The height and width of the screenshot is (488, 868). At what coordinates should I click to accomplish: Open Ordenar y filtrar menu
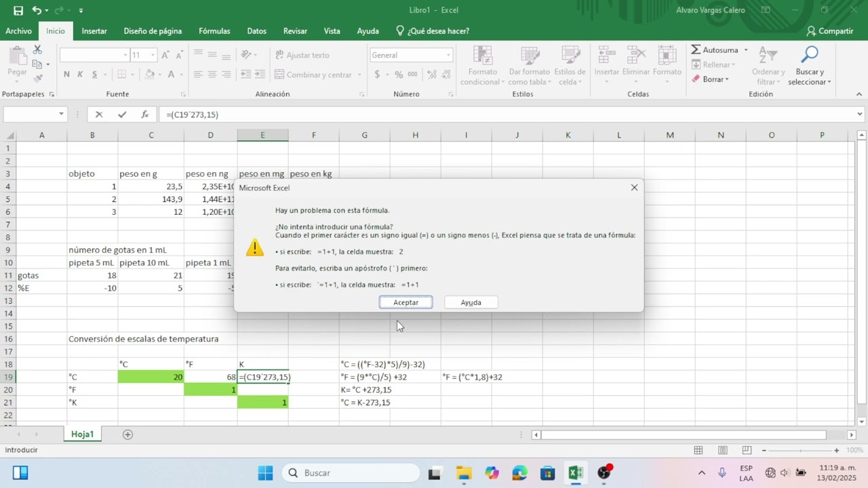768,66
